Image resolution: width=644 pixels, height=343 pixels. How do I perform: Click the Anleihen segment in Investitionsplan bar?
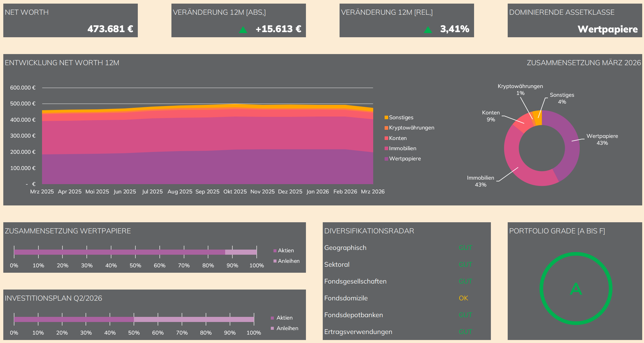tap(194, 319)
